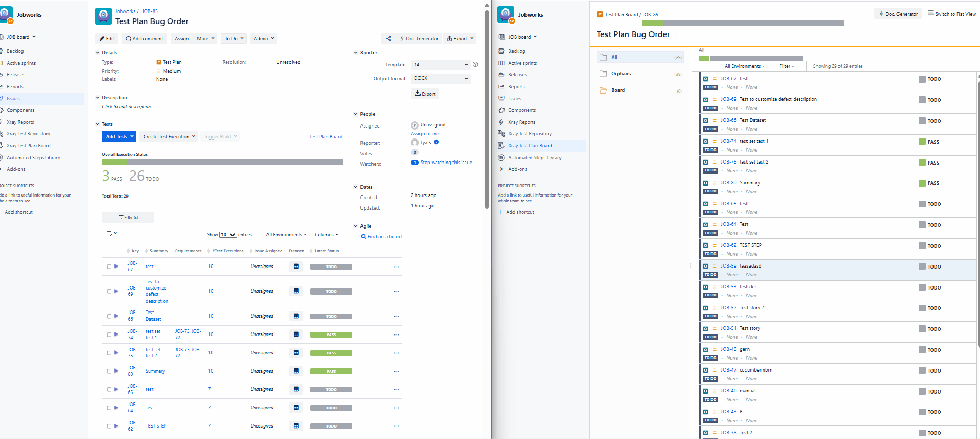
Task: Go to Releases in the right sidebar
Action: [x=517, y=75]
